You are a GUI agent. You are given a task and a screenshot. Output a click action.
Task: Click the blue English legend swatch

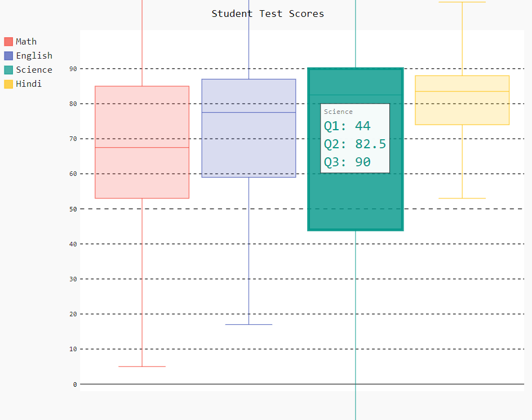(8, 56)
